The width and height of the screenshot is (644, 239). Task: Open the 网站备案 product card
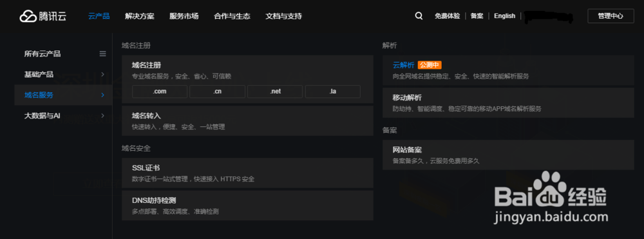coord(508,155)
